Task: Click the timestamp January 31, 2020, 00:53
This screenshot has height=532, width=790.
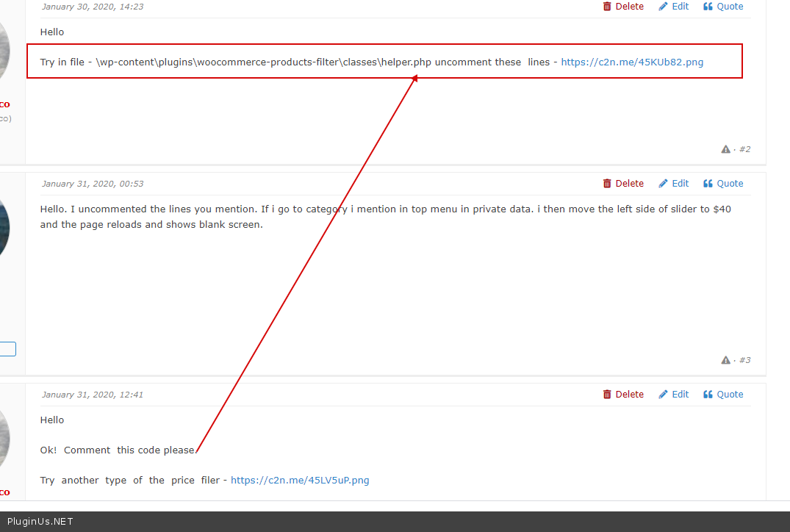Action: (92, 184)
